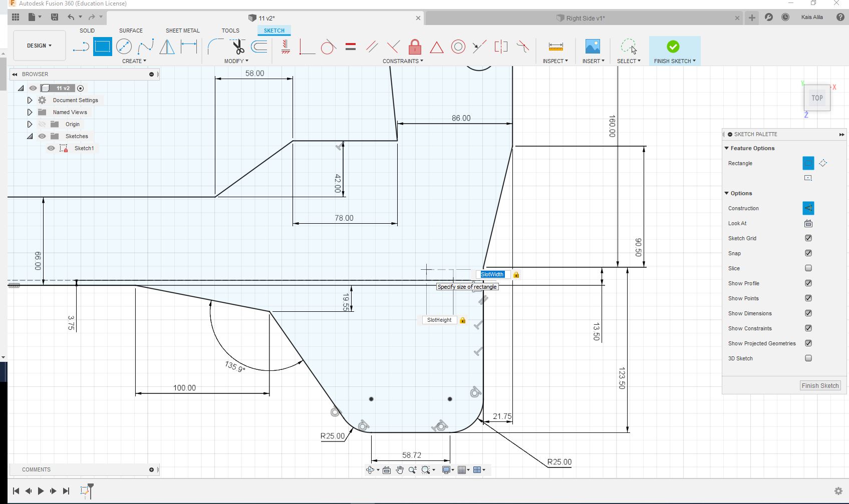Apply the Tangent constraint
This screenshot has height=504, width=849.
(328, 47)
